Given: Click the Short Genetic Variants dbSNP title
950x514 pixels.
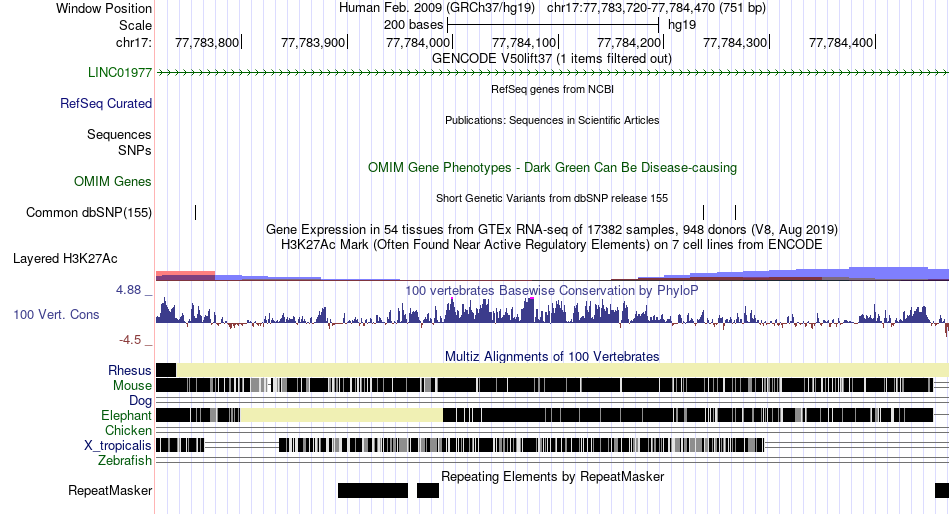Looking at the screenshot, I should [x=552, y=198].
